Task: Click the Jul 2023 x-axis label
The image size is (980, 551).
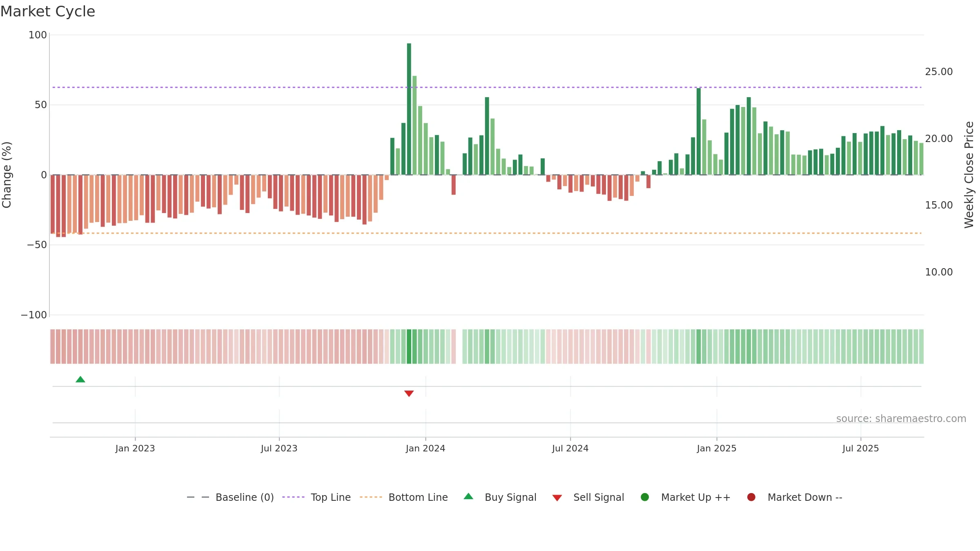Action: (279, 449)
